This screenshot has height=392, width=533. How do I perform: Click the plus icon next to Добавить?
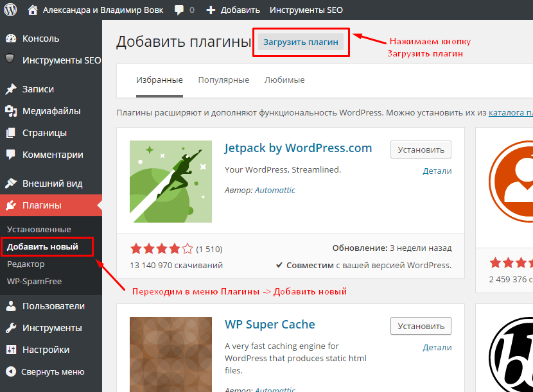pos(211,10)
